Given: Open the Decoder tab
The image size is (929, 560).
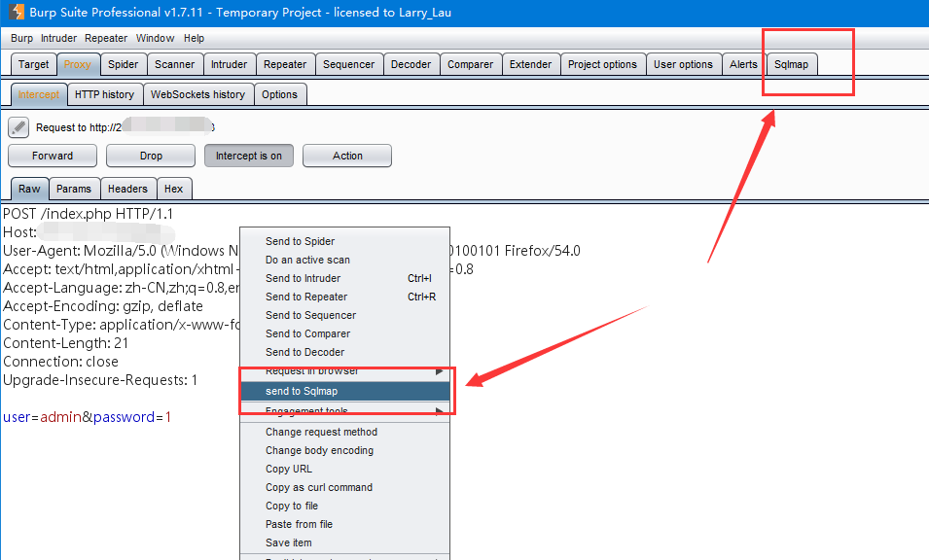Looking at the screenshot, I should tap(411, 64).
